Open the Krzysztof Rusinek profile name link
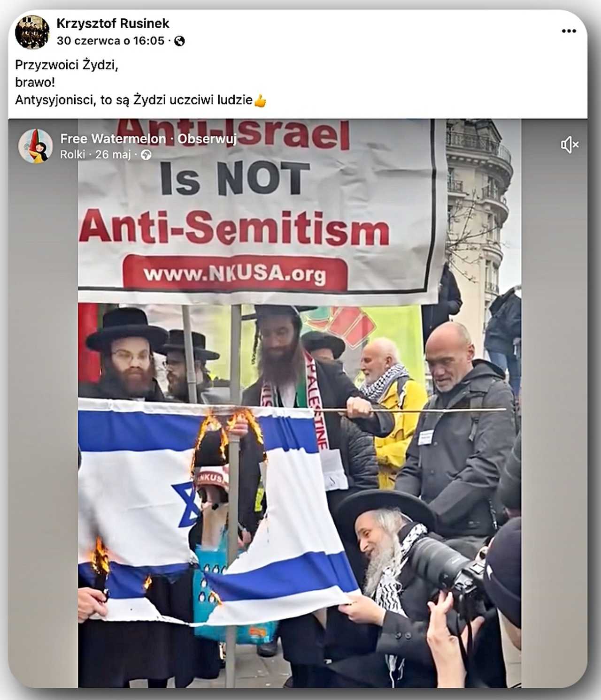This screenshot has height=700, width=601. 113,23
